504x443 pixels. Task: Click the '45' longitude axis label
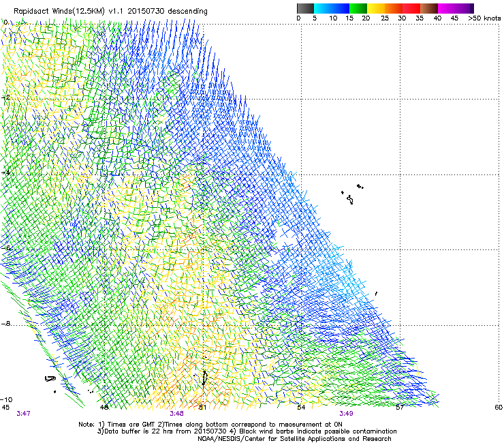[x=5, y=408]
